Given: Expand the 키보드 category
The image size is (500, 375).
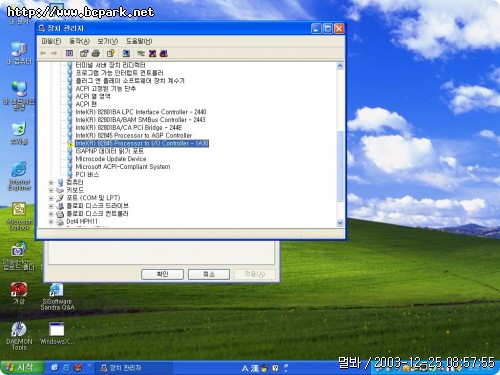Looking at the screenshot, I should [51, 190].
